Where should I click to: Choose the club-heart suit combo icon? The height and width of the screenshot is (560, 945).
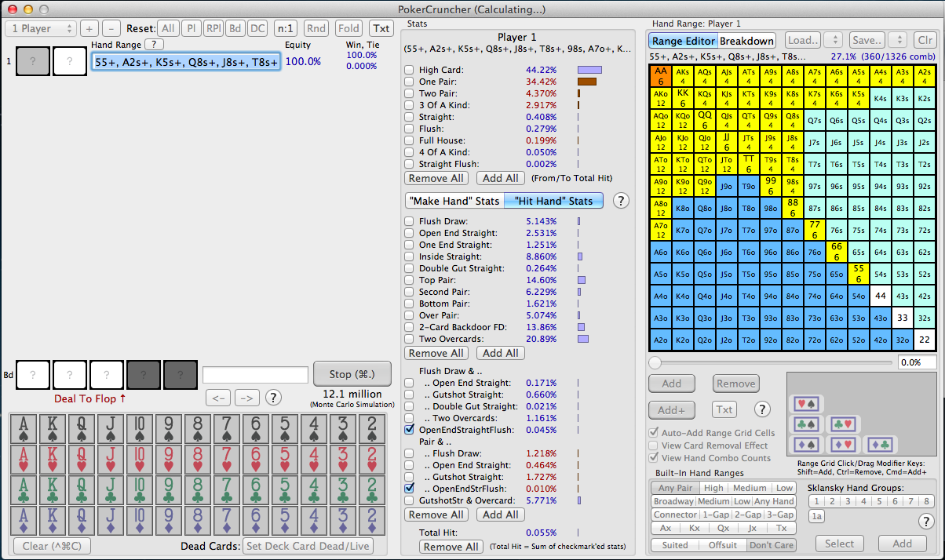845,424
